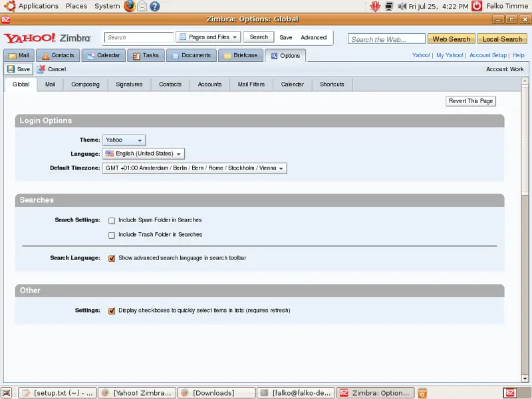Uncheck Show advanced search language in search toolbar
The width and height of the screenshot is (532, 399).
click(112, 258)
